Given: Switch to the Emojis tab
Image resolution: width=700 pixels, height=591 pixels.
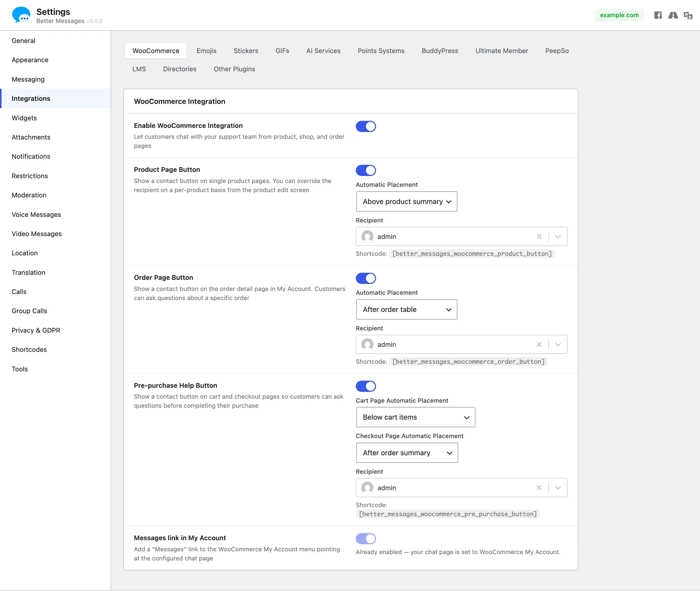Looking at the screenshot, I should pyautogui.click(x=206, y=51).
